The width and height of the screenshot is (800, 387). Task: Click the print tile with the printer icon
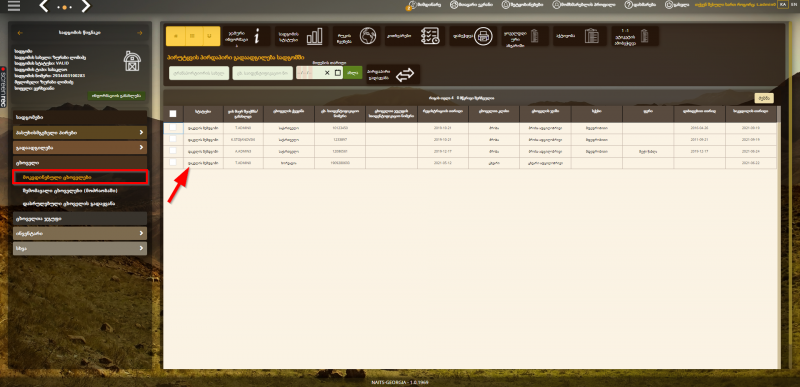472,36
